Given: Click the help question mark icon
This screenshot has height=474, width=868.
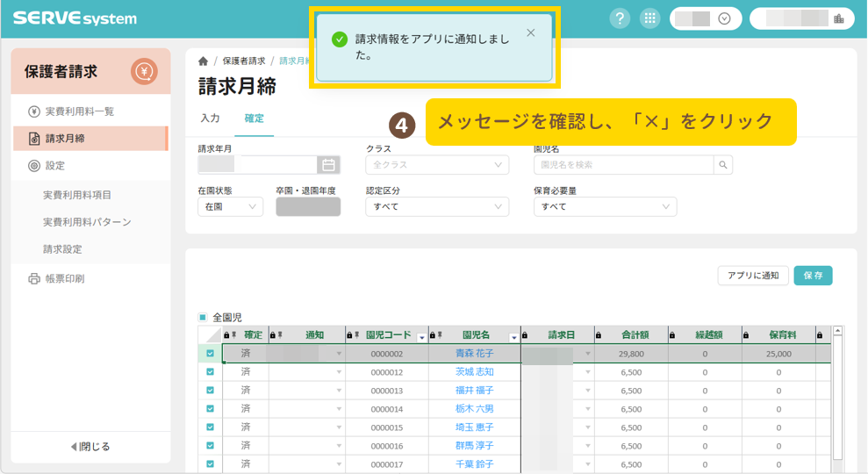Looking at the screenshot, I should pyautogui.click(x=621, y=18).
